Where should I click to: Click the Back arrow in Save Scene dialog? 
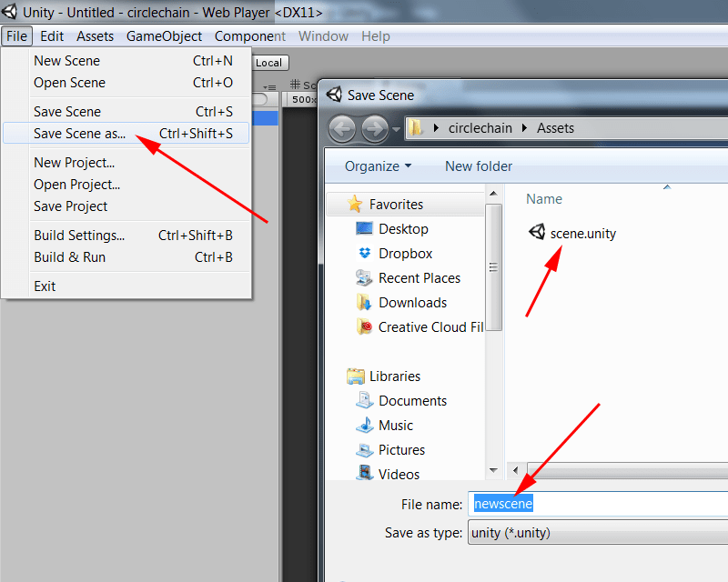pos(342,128)
